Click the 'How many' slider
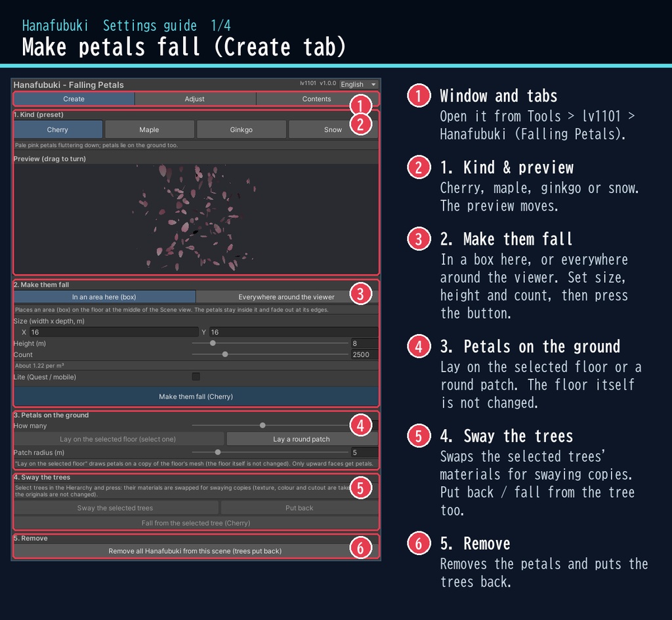Image resolution: width=672 pixels, height=620 pixels. point(270,426)
